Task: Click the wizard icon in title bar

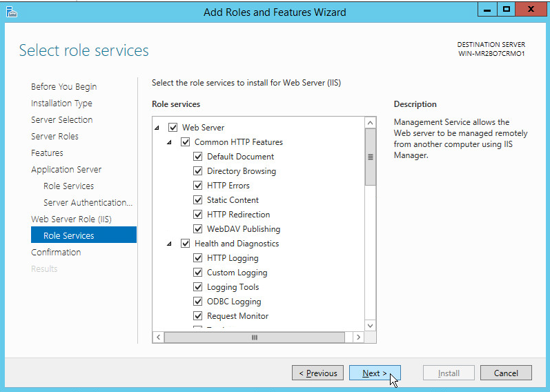Action: pyautogui.click(x=11, y=12)
